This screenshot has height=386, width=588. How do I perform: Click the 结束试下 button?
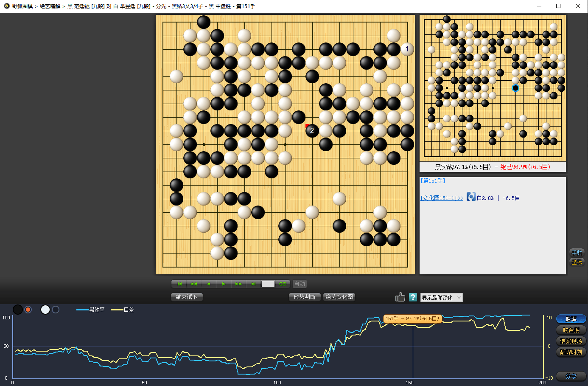187,297
